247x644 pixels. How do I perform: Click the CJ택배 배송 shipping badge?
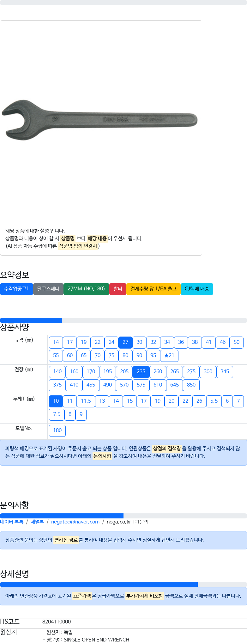point(197,289)
